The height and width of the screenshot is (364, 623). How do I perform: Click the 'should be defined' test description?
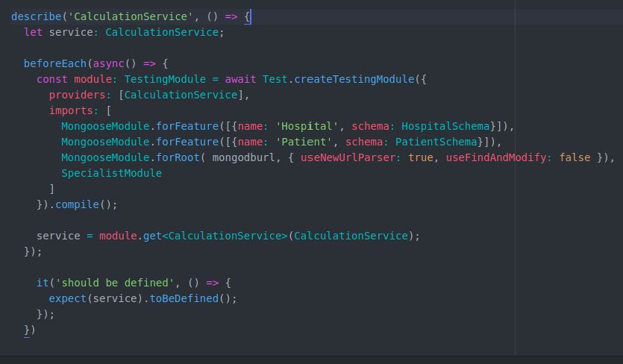point(115,283)
